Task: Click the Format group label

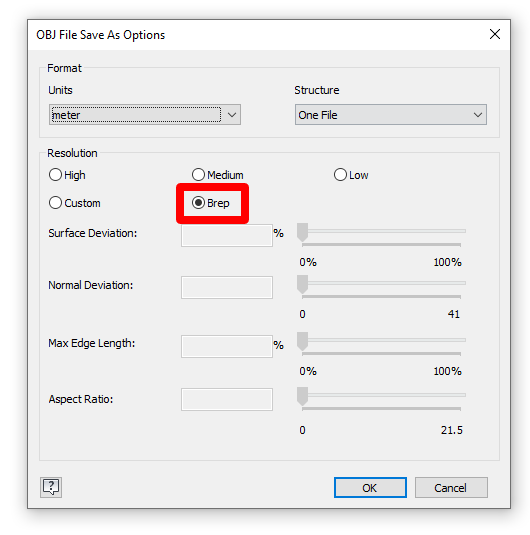Action: click(65, 68)
